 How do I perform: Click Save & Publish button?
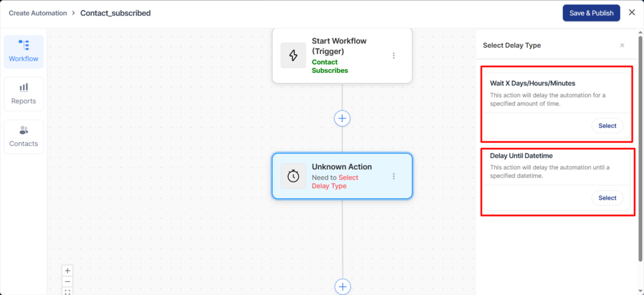pos(591,13)
